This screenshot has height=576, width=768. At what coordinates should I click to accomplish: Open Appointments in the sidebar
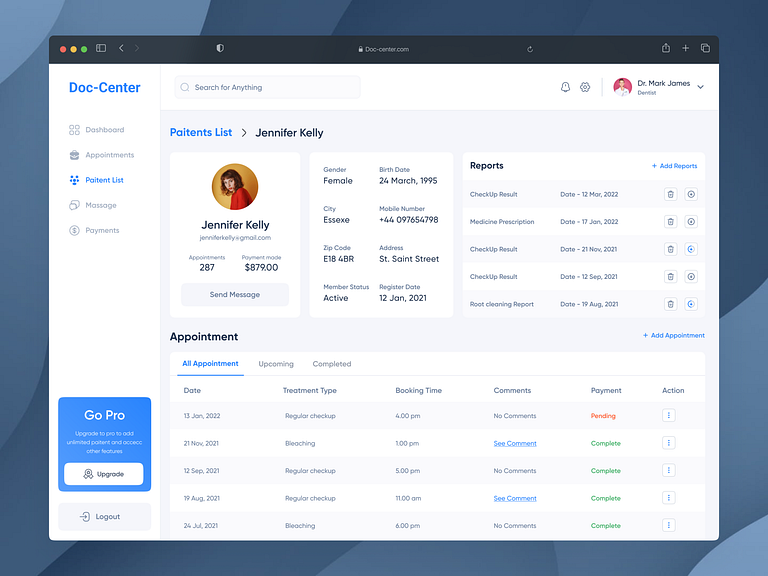click(x=101, y=155)
